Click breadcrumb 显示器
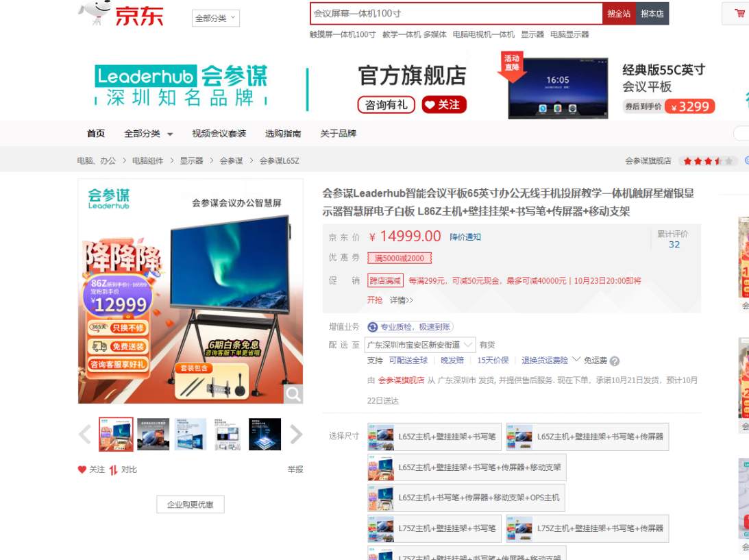 coord(192,161)
